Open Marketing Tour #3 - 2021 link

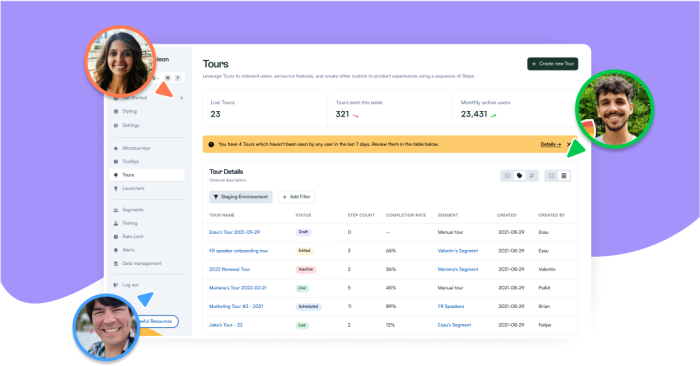coord(236,307)
